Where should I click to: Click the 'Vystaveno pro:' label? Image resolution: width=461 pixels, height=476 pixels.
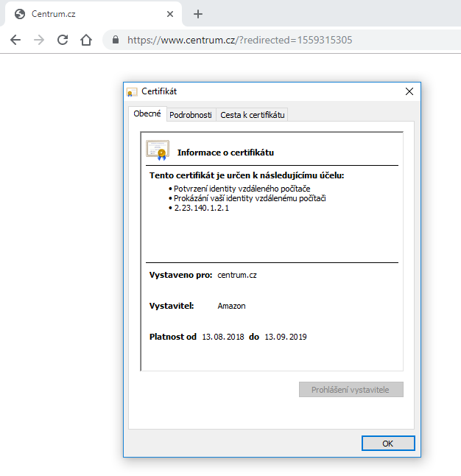point(181,275)
